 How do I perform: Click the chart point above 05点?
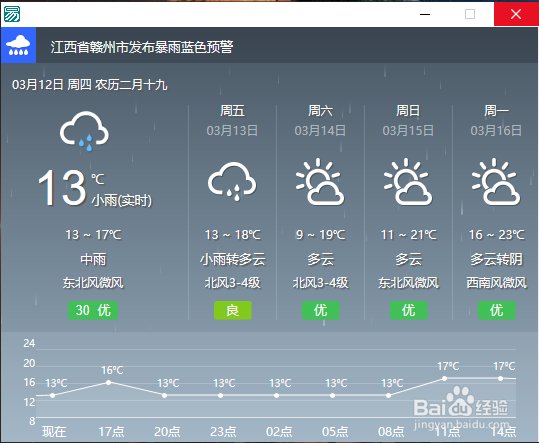tap(333, 396)
